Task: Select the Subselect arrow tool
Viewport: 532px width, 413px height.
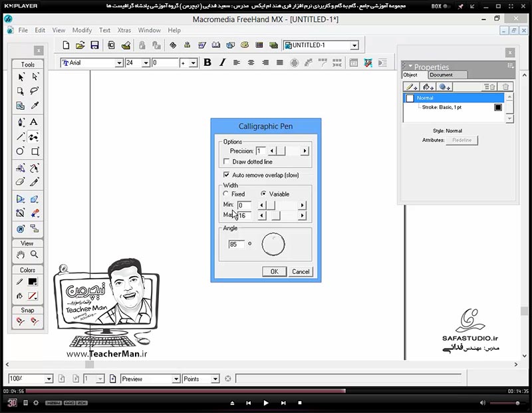Action: 35,77
